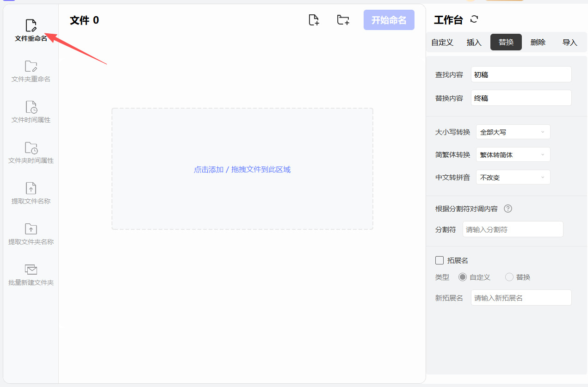Image resolution: width=588 pixels, height=387 pixels.
Task: Expand the 大小写转换 dropdown
Action: coord(513,132)
